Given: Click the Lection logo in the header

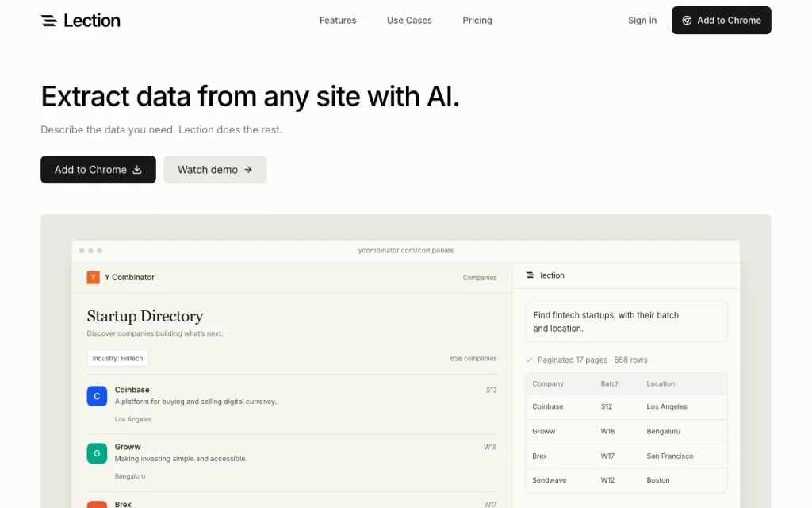Looking at the screenshot, I should tap(80, 21).
